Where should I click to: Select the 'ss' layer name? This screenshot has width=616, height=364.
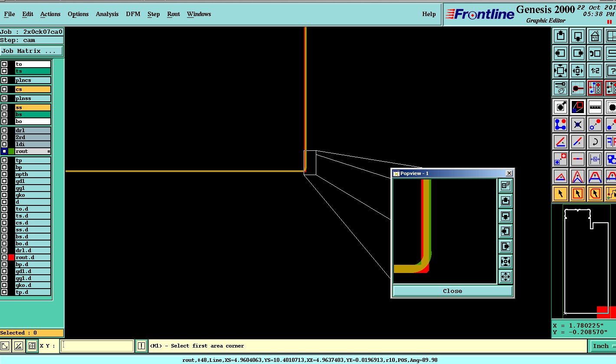(x=33, y=107)
